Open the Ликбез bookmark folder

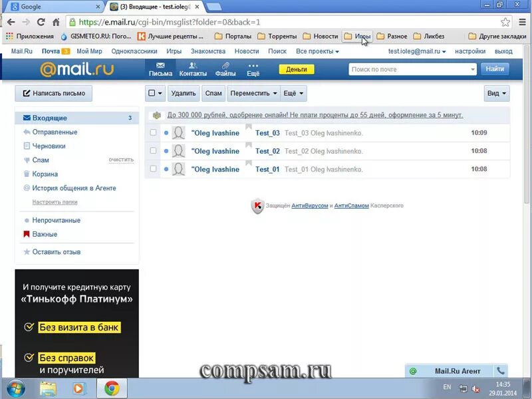coord(429,37)
